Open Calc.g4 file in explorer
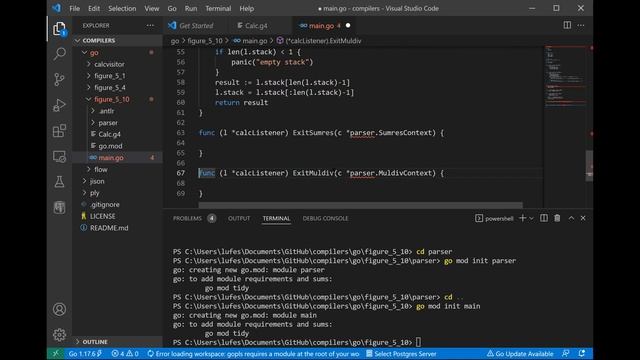This screenshot has height=360, width=640. (x=109, y=134)
